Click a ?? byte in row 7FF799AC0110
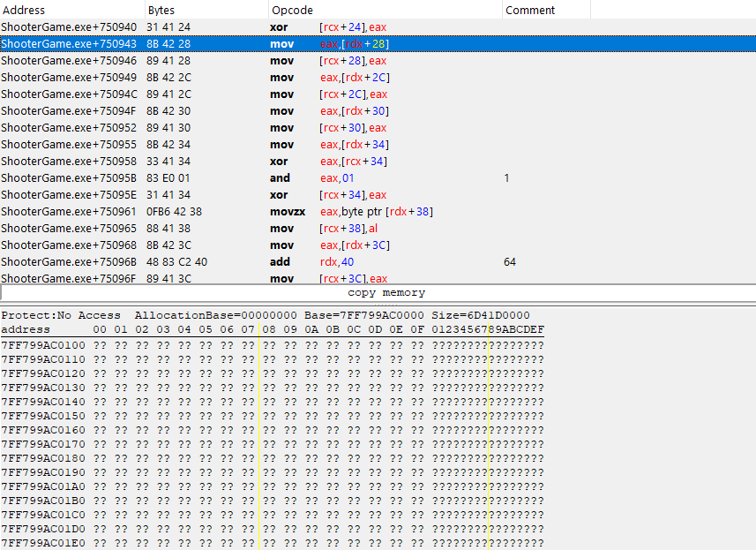The image size is (756, 550). click(100, 360)
